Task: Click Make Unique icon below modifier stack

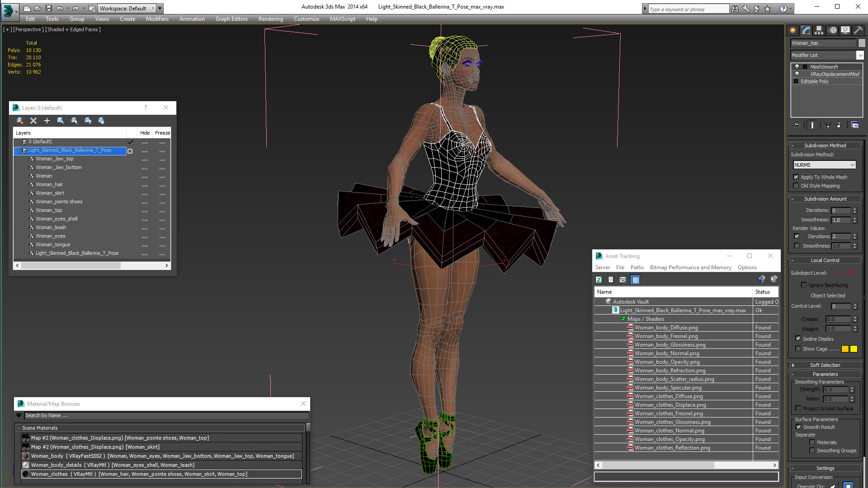Action: [x=828, y=125]
